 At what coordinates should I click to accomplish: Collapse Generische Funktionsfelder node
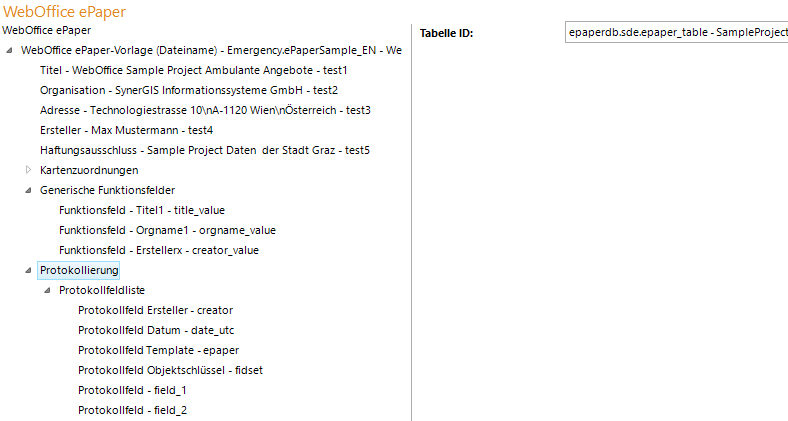click(x=29, y=190)
